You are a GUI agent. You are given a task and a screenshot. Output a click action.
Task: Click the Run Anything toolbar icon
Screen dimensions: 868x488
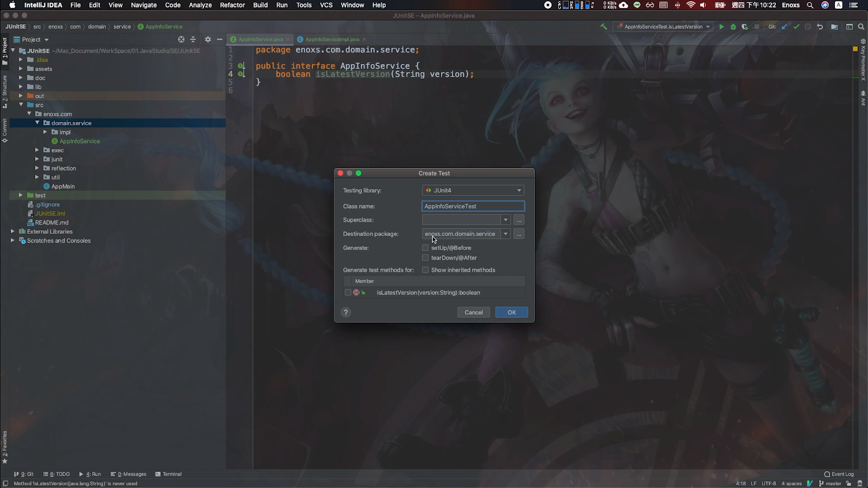pos(850,27)
